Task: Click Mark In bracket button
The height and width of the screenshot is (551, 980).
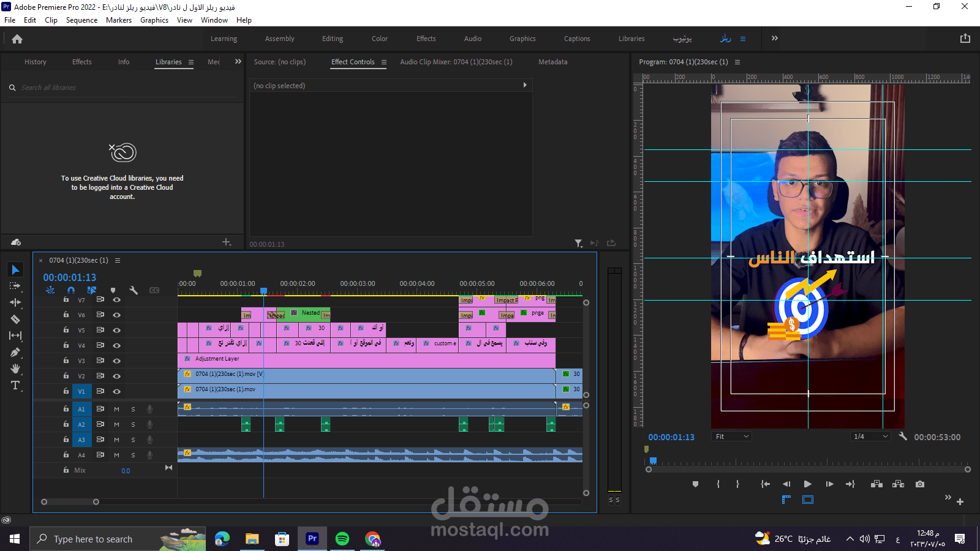Action: coord(718,484)
